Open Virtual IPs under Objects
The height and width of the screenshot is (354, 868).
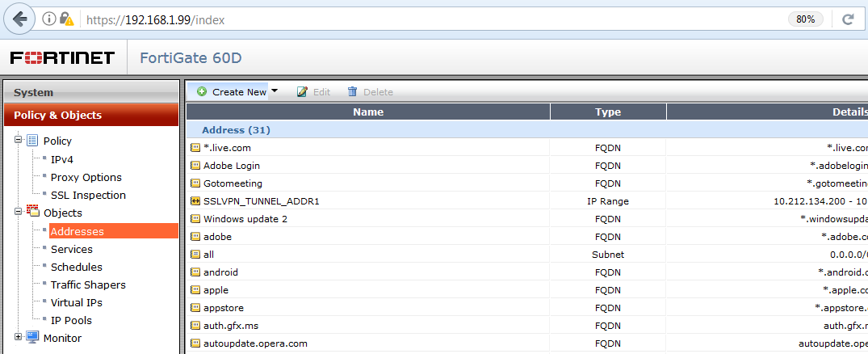pyautogui.click(x=77, y=302)
